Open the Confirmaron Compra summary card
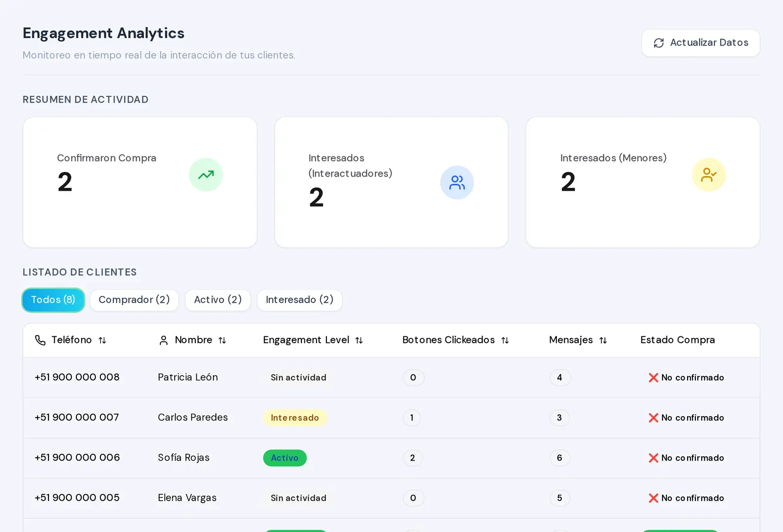 coord(140,182)
